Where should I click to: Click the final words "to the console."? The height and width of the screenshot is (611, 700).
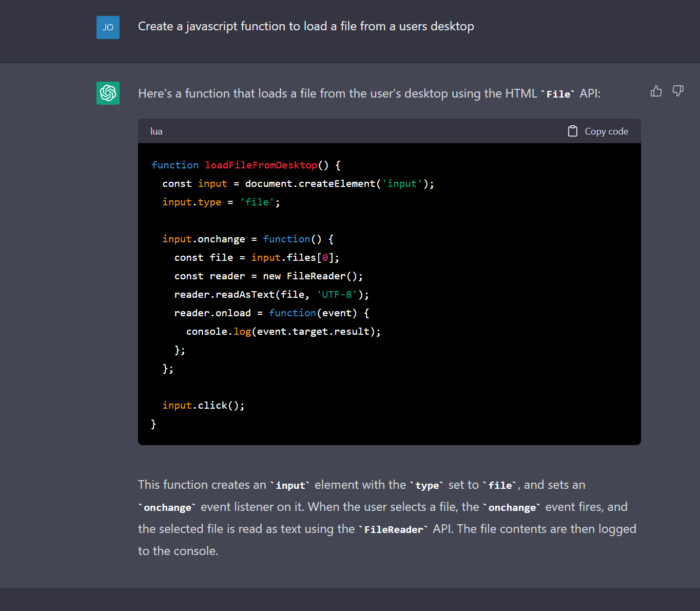point(178,551)
